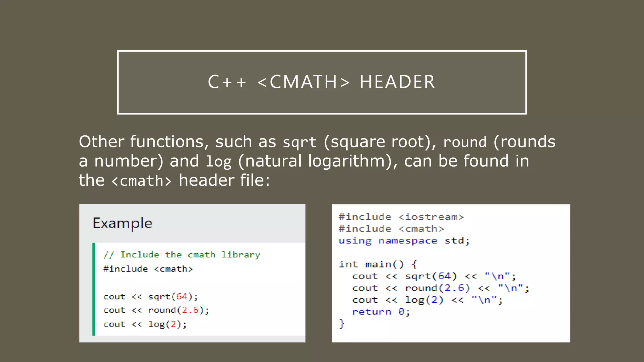Click the 'cout << round(2.6);' line
The width and height of the screenshot is (644, 362).
point(156,310)
